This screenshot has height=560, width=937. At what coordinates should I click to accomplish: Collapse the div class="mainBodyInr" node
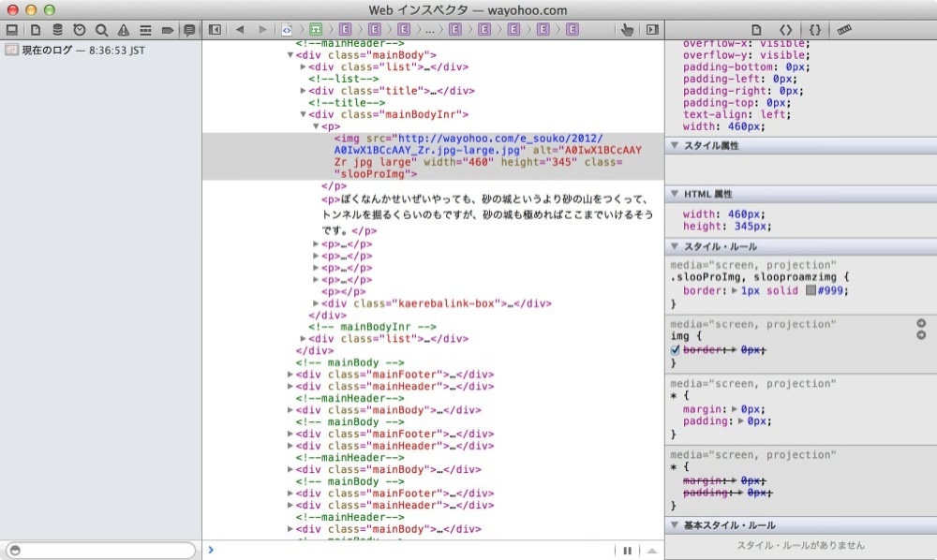303,114
